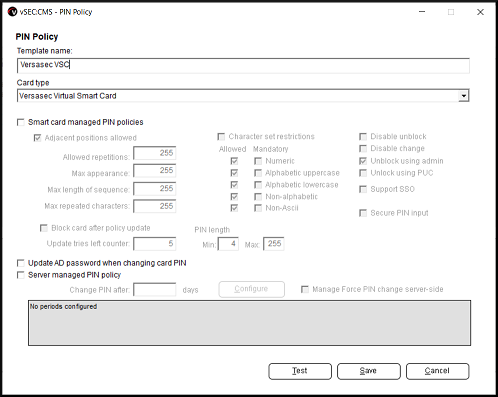Image resolution: width=498 pixels, height=397 pixels.
Task: Toggle Support SSO checkbox
Action: coord(363,189)
